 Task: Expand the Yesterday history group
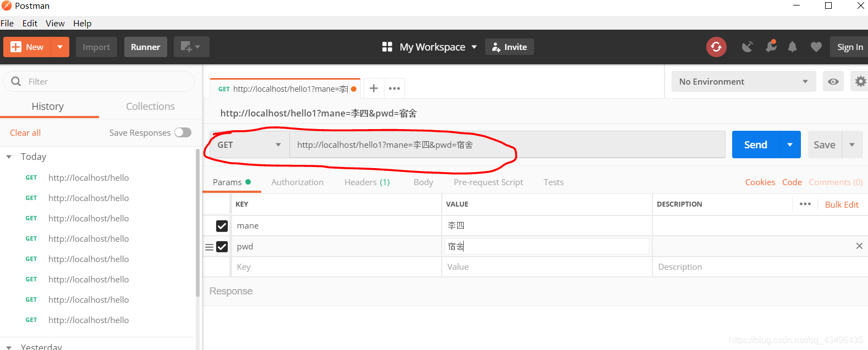9,347
